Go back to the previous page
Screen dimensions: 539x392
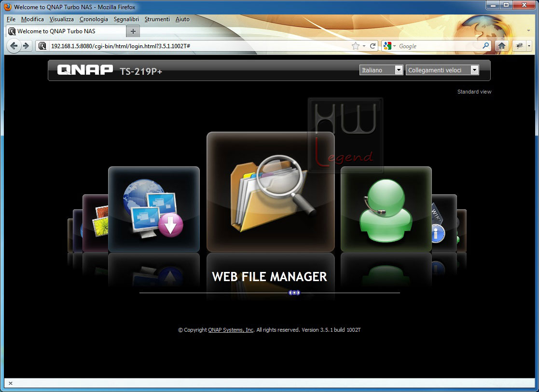[x=14, y=46]
